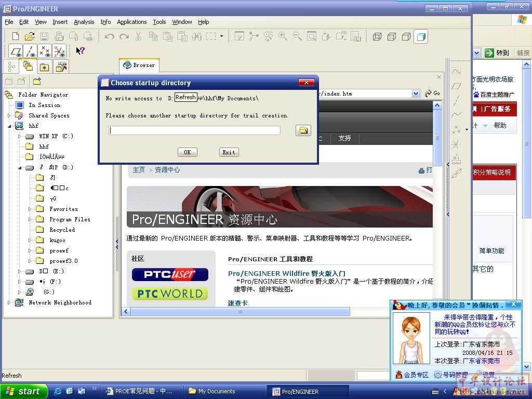Paste with the clipboard icon
The height and width of the screenshot is (399, 532).
coord(168,36)
